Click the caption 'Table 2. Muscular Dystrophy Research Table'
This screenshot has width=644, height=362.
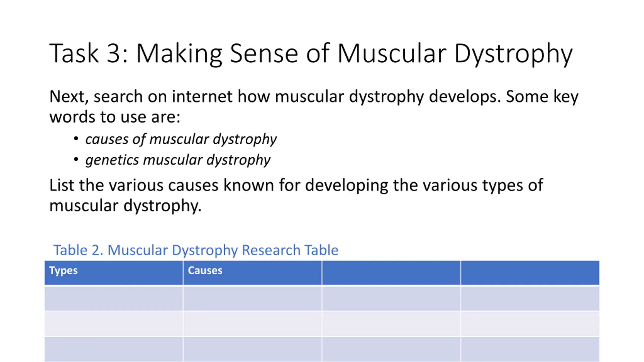coord(196,250)
